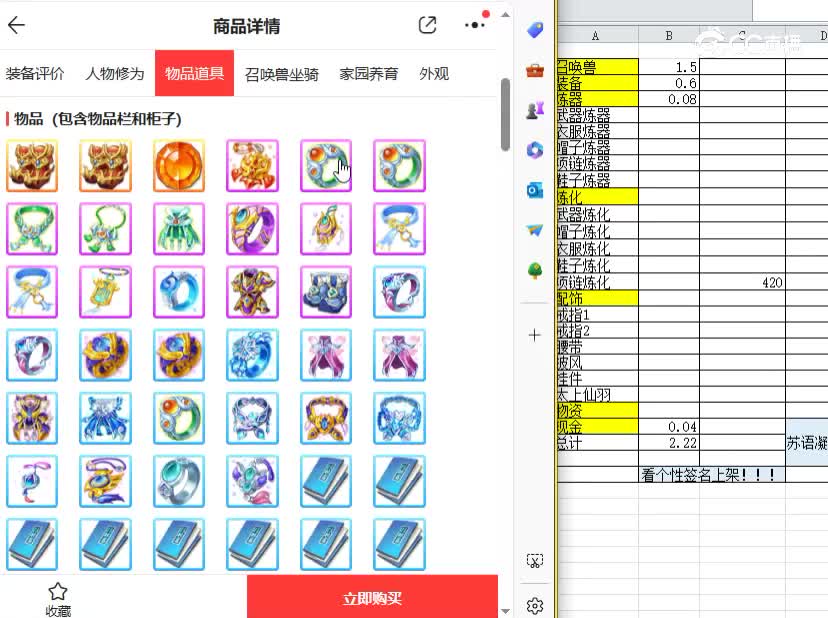This screenshot has height=618, width=828.
Task: Select the blue crystal flower ring item
Action: tap(252, 355)
